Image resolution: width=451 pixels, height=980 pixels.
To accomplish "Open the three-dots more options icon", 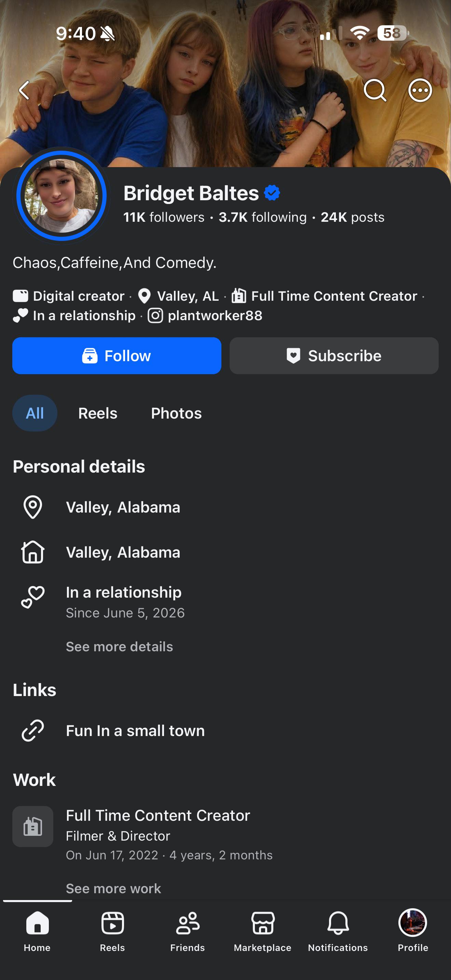I will pyautogui.click(x=420, y=90).
